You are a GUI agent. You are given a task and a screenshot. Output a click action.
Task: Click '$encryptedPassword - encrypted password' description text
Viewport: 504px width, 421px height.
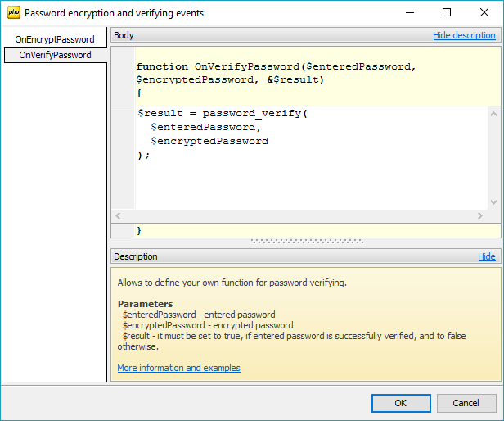(x=208, y=325)
